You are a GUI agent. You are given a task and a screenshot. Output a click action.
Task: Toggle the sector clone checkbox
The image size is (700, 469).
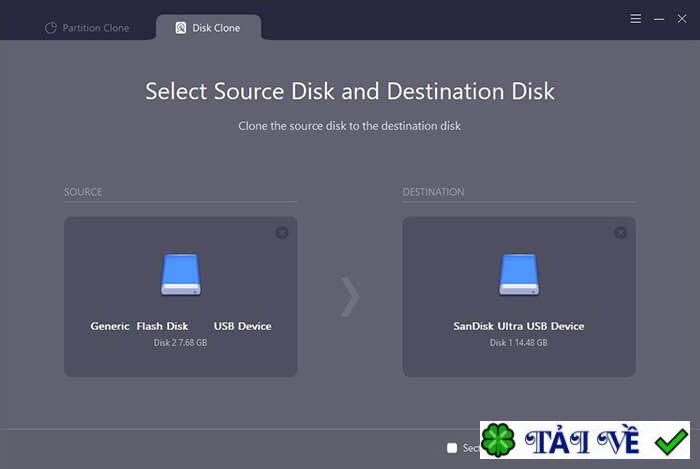(x=452, y=448)
